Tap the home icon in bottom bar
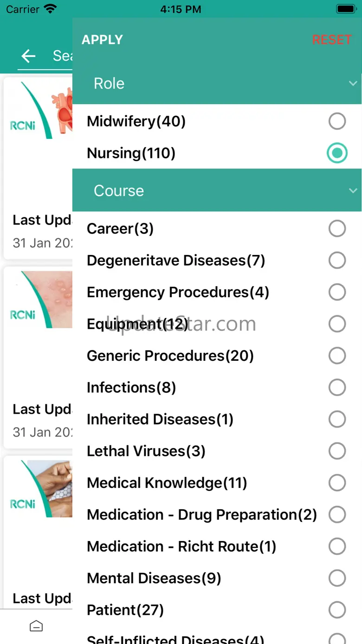This screenshot has width=362, height=644. (36, 626)
